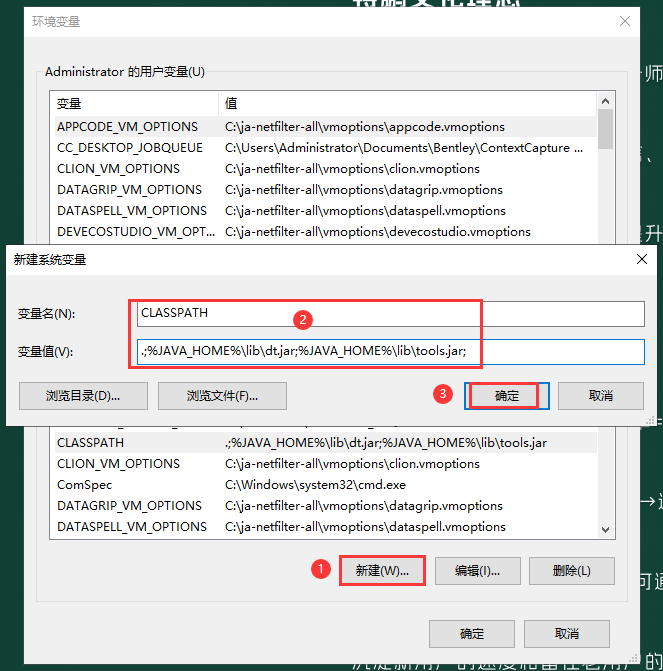This screenshot has height=671, width=663.
Task: Click the bottom 取消 button in 环境变量
Action: 566,633
